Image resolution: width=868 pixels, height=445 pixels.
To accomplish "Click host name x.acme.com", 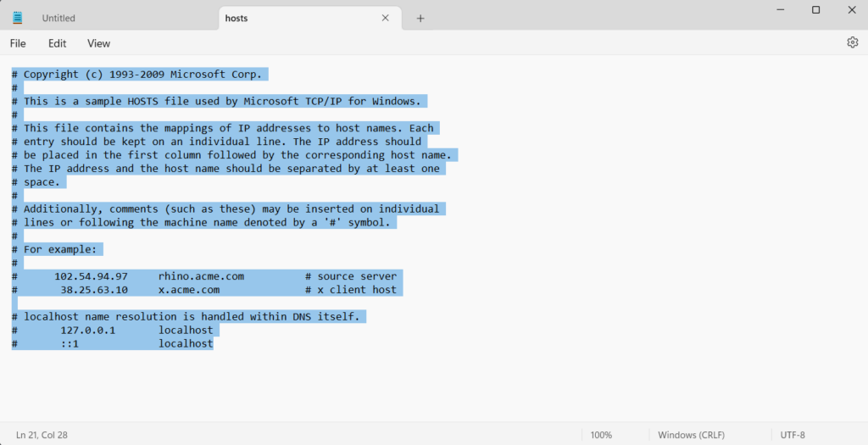I will (x=189, y=290).
